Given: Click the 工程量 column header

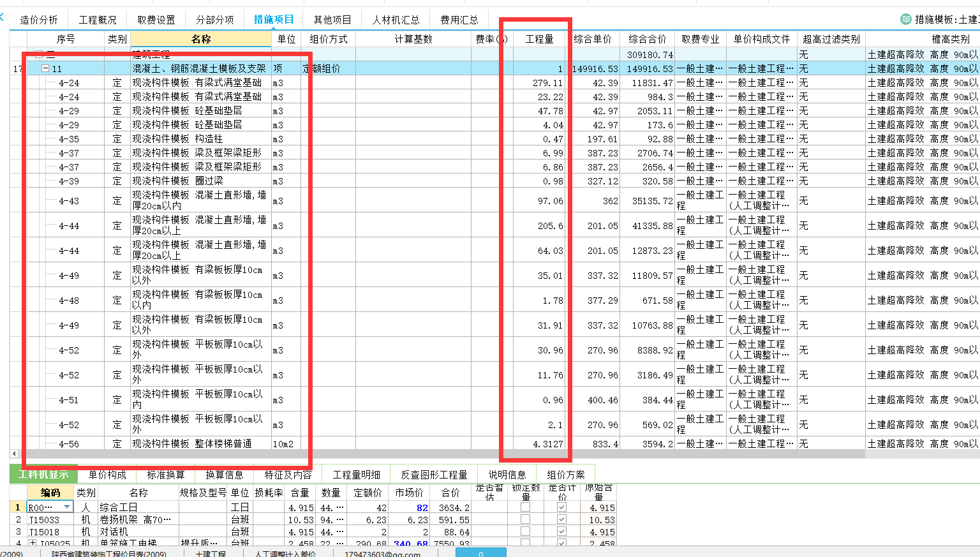Looking at the screenshot, I should pos(539,39).
